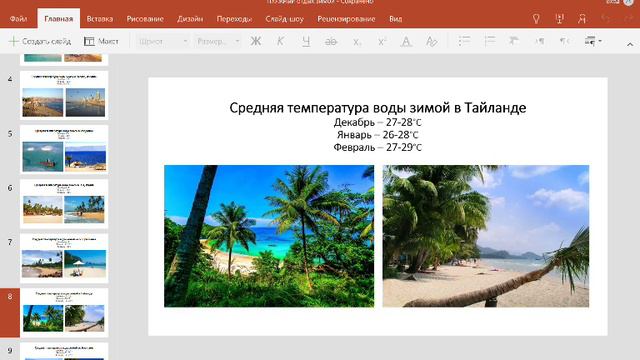Switch to the Рецензирование tab
This screenshot has height=360, width=640.
[346, 19]
